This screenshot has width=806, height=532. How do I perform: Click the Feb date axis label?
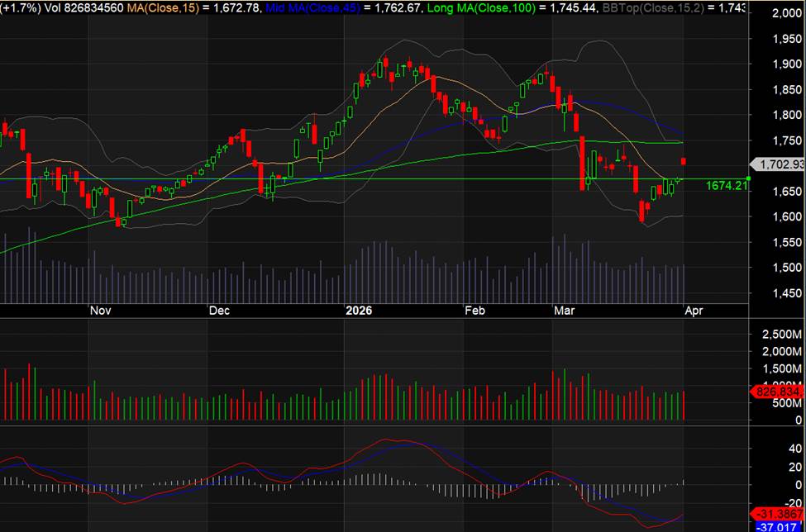coord(475,311)
